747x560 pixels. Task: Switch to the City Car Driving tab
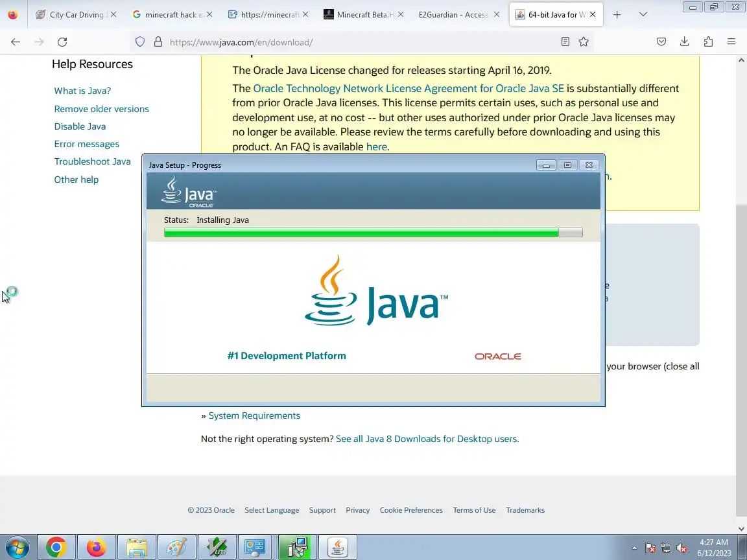point(75,14)
